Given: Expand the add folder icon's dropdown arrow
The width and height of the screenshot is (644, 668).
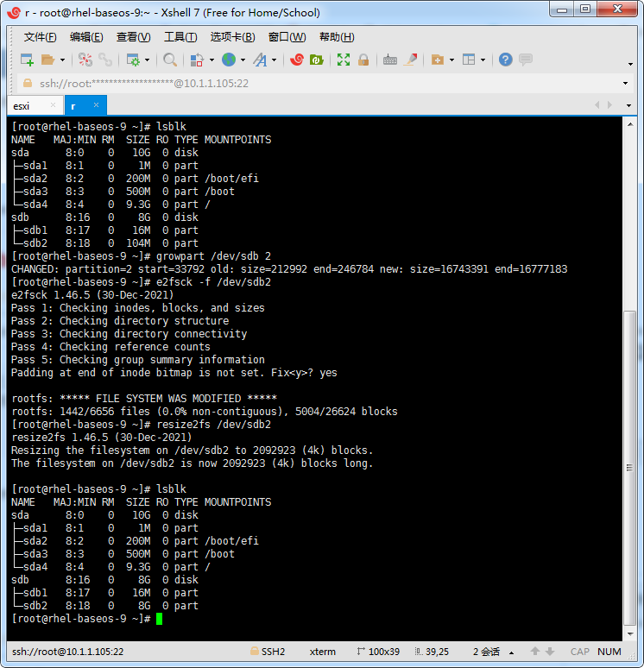Looking at the screenshot, I should pos(451,60).
